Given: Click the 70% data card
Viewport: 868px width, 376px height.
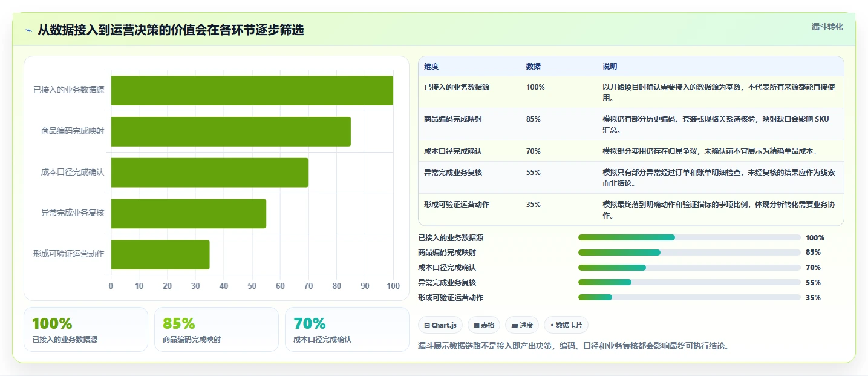Looking at the screenshot, I should pyautogui.click(x=347, y=329).
